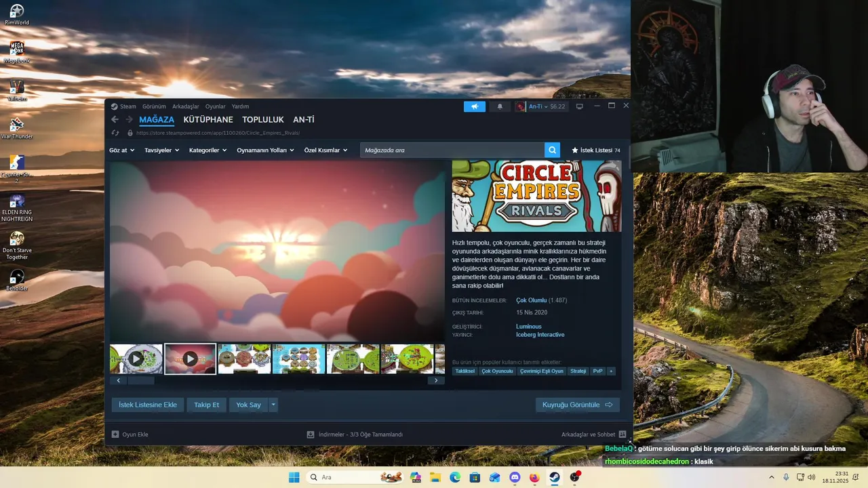Click the Takip Et button
This screenshot has height=488, width=868.
click(207, 405)
